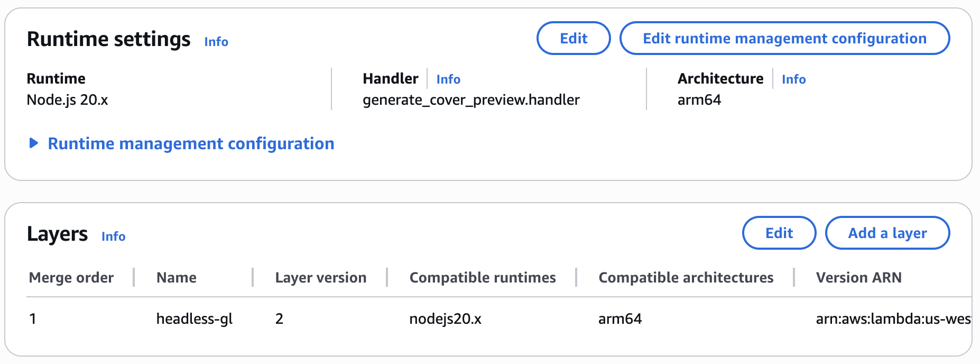Screen dimensions: 980x364
Task: Select the headless-gl layer name
Action: coord(195,319)
